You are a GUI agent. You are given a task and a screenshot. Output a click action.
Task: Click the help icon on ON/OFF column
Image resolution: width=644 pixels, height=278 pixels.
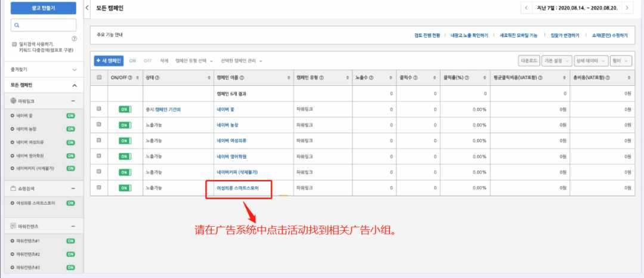point(130,78)
